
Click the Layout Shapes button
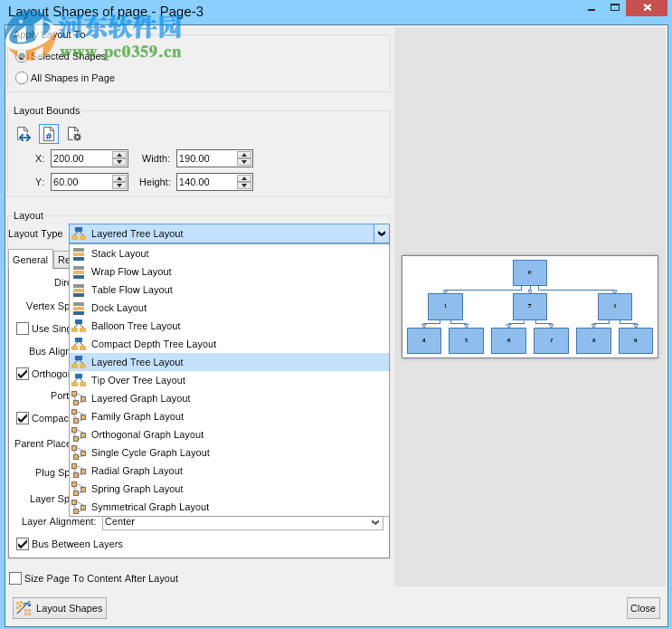60,608
